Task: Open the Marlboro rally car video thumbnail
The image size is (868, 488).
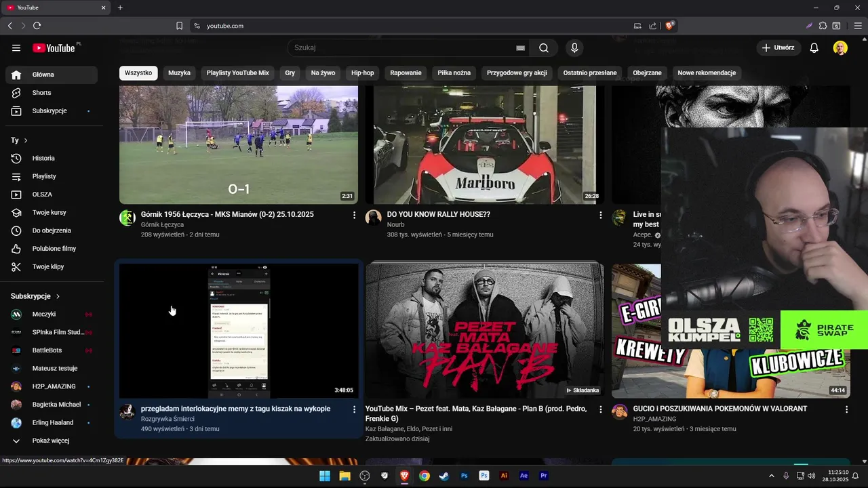Action: [x=484, y=144]
